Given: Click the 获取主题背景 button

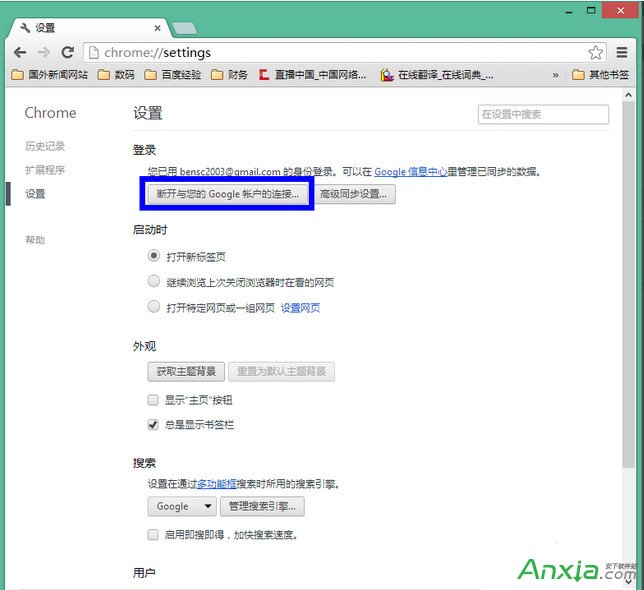Looking at the screenshot, I should (186, 372).
